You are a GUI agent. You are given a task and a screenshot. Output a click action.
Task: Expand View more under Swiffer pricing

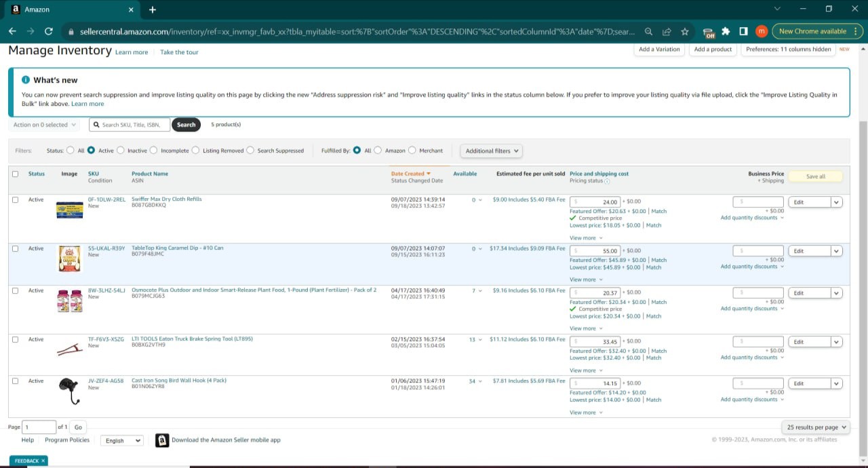[x=585, y=238]
